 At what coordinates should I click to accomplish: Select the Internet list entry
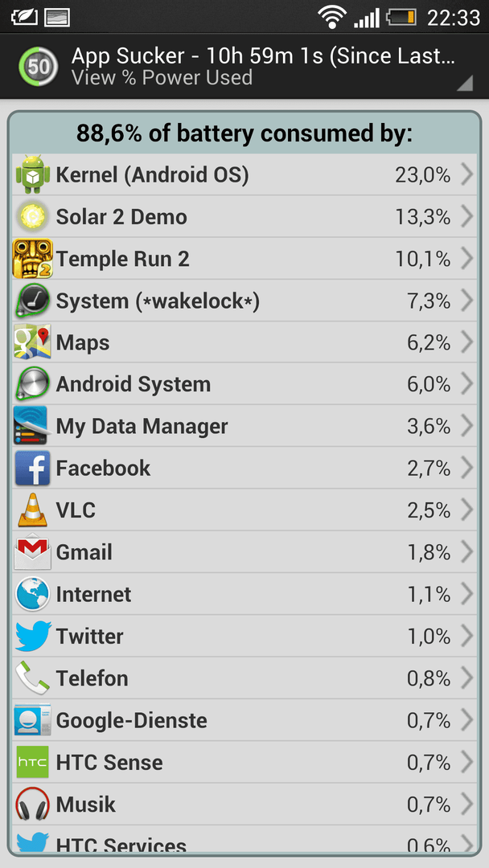[244, 594]
